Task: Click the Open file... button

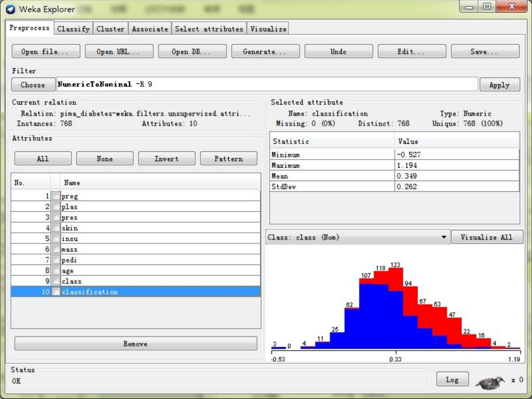Action: click(46, 51)
